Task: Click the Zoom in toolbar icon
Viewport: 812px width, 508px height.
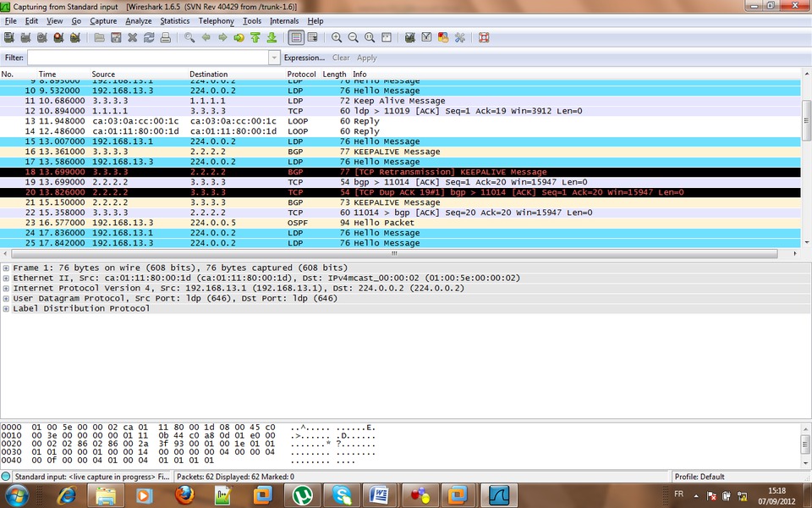Action: click(x=337, y=37)
